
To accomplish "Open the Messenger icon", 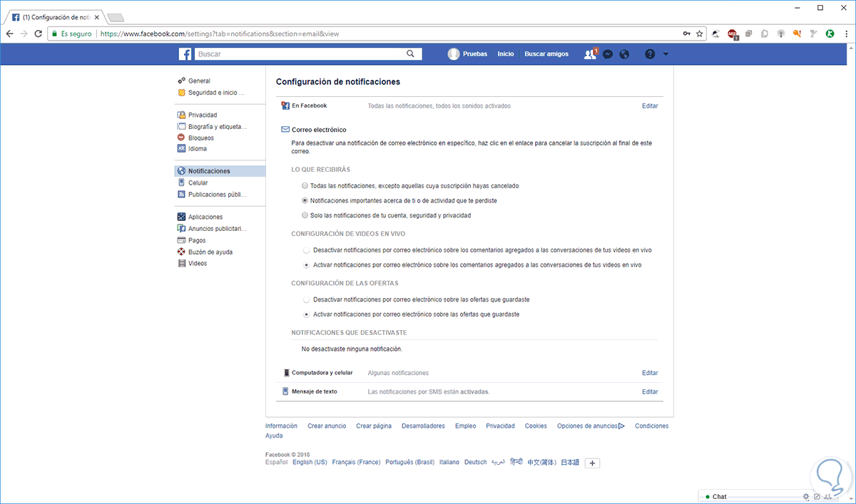I will (608, 54).
